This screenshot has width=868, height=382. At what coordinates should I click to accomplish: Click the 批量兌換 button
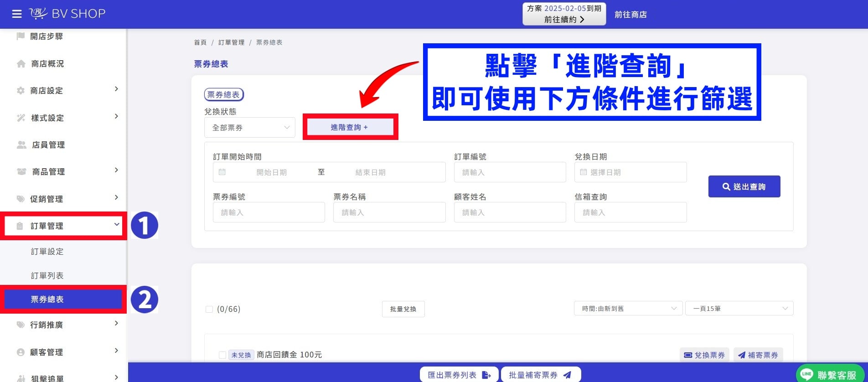point(403,309)
